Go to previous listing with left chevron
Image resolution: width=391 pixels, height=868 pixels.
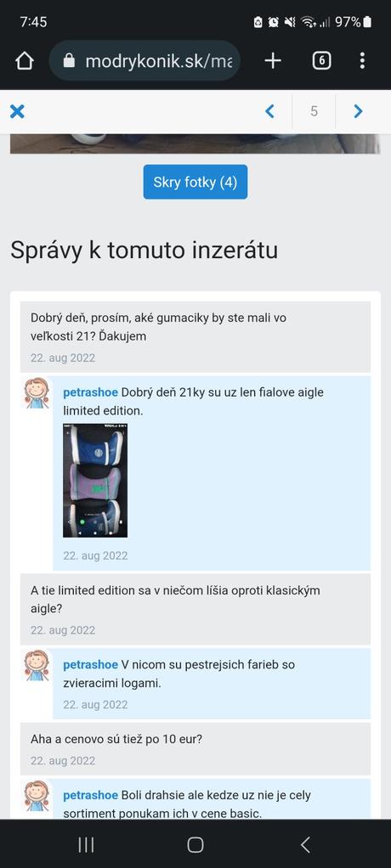coord(269,112)
